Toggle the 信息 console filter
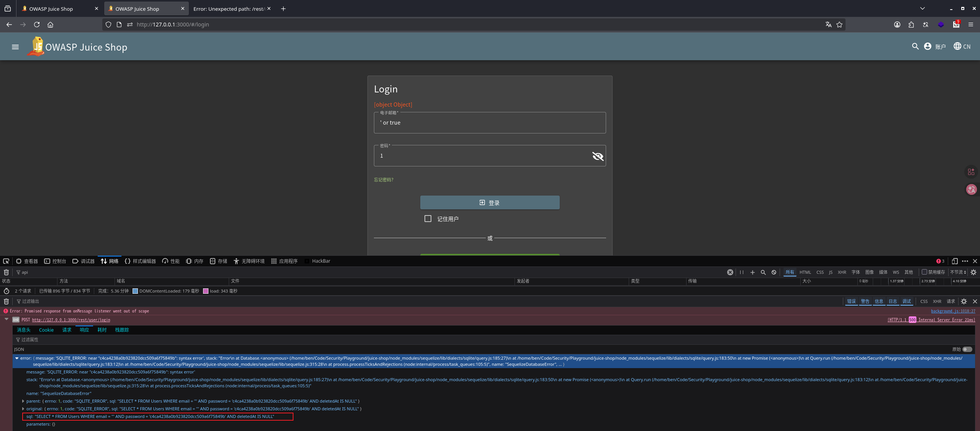Screen dimensions: 980x431 tap(879, 301)
